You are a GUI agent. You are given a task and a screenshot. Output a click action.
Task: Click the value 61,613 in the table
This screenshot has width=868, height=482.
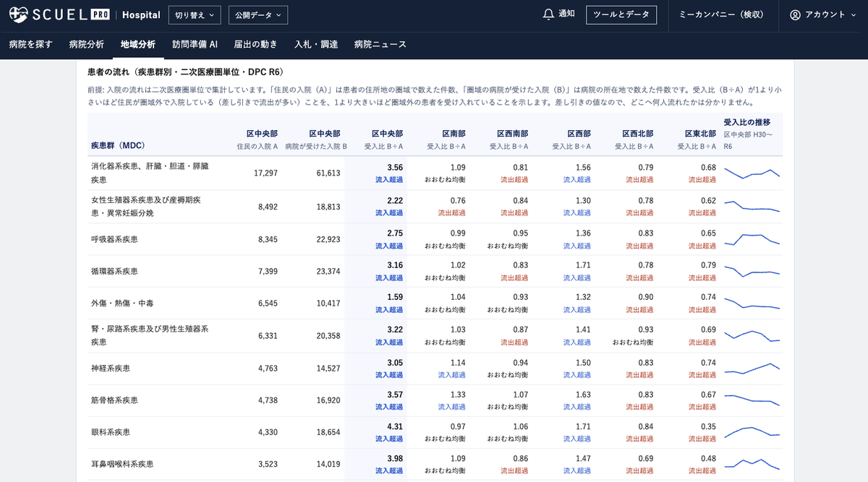[x=327, y=173]
